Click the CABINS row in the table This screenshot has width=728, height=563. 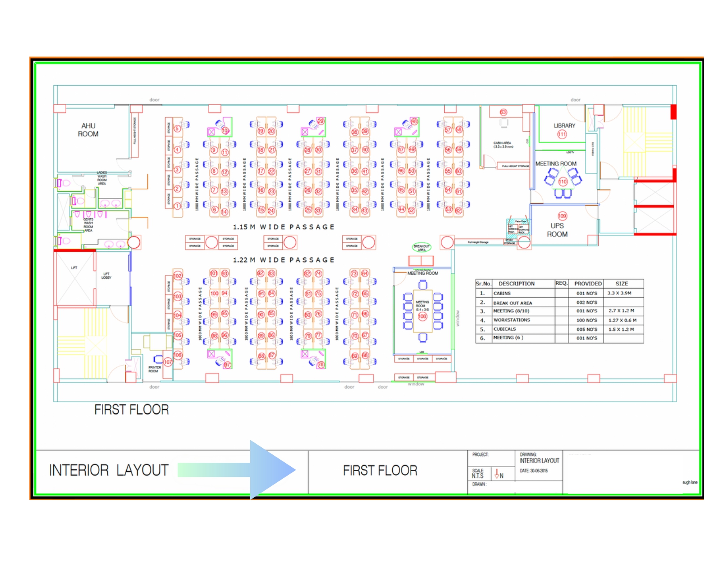pyautogui.click(x=559, y=293)
